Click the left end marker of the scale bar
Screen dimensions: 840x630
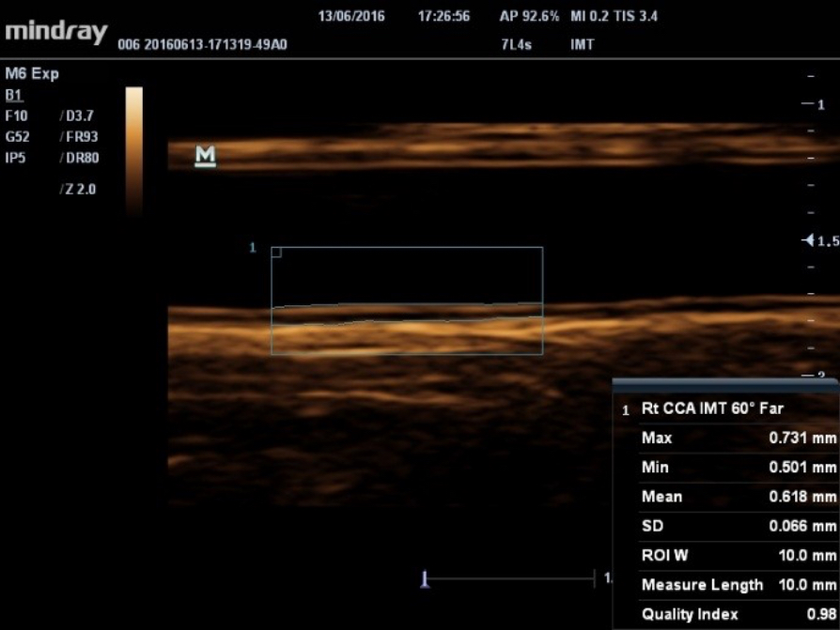point(426,578)
